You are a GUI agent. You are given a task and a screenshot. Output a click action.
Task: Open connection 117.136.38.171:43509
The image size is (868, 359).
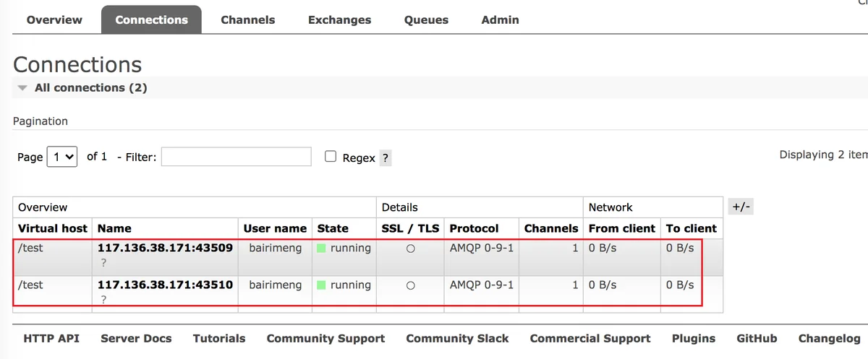click(x=165, y=248)
